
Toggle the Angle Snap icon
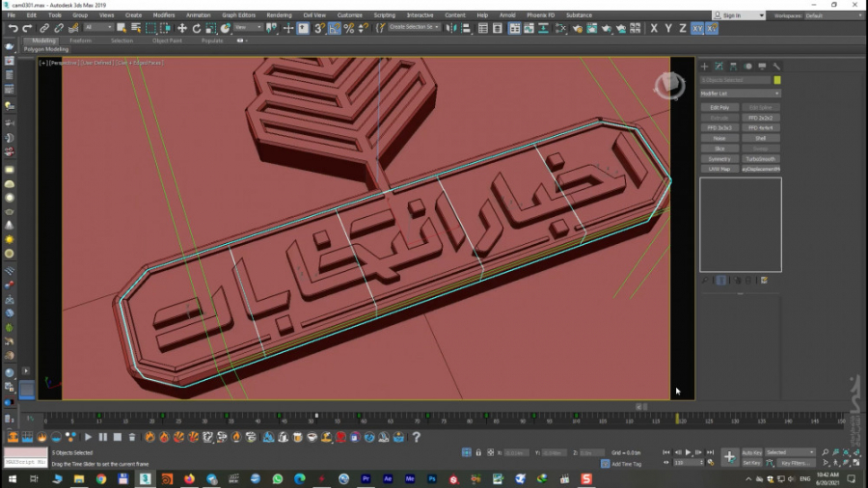tap(335, 29)
